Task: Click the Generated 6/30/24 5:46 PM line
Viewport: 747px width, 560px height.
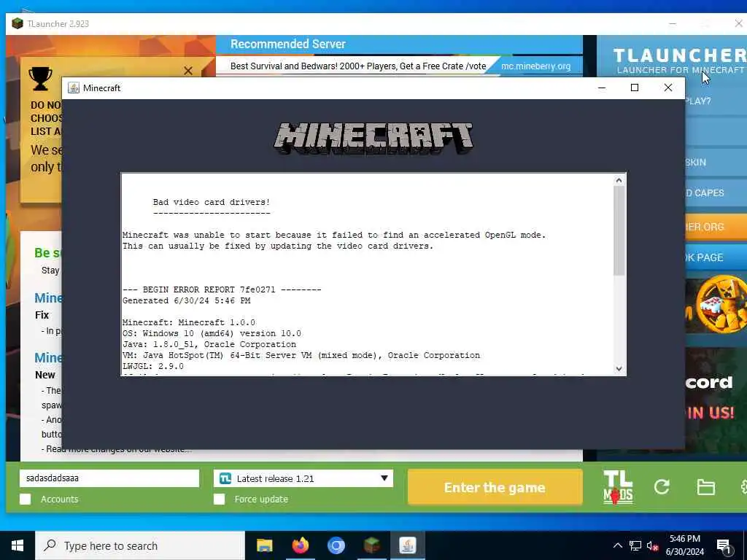Action: [x=186, y=300]
